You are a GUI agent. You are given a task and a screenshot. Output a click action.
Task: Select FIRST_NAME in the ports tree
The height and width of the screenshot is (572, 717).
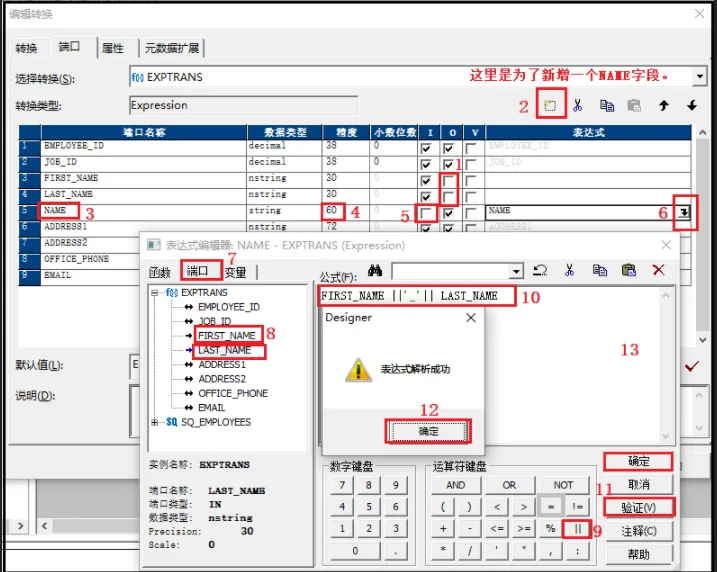(x=227, y=336)
